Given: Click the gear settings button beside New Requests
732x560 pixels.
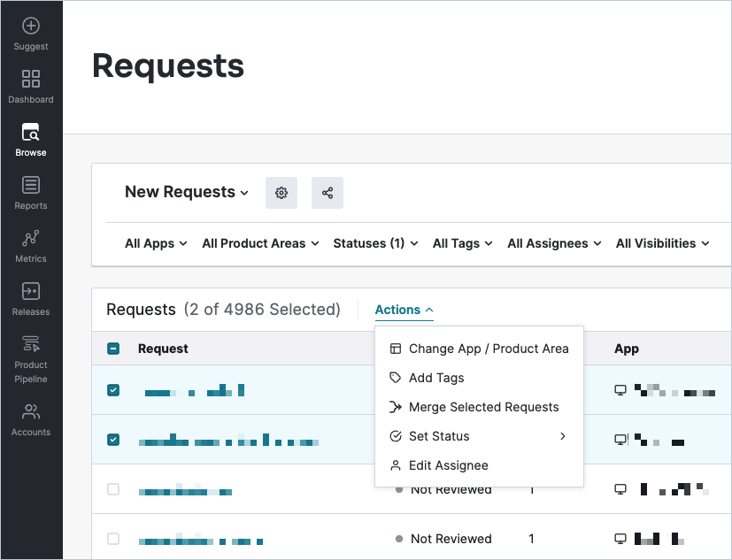Looking at the screenshot, I should coord(281,193).
